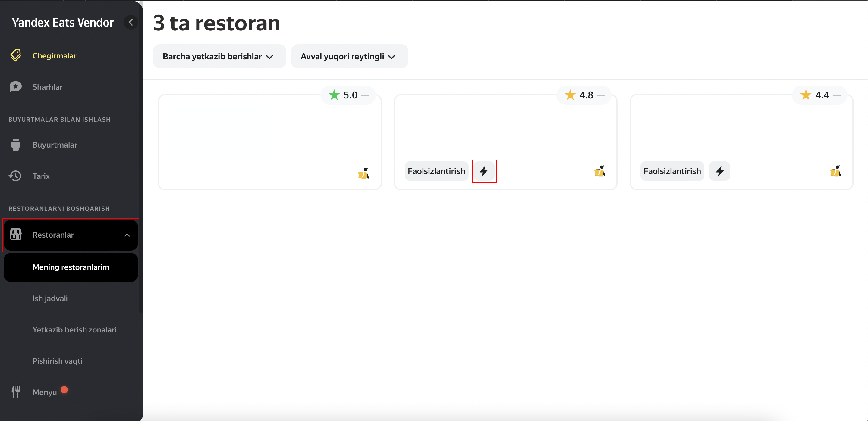Click the Yandex Eats Vendor logo
The height and width of the screenshot is (421, 868).
point(63,23)
